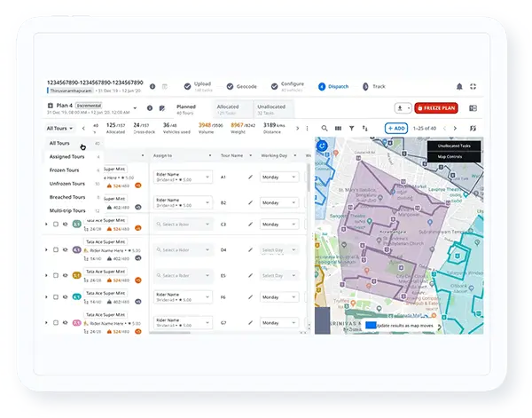Viewport: 532px width, 418px height.
Task: Open Select a Rider dropdown for tour C3
Action: pyautogui.click(x=183, y=225)
